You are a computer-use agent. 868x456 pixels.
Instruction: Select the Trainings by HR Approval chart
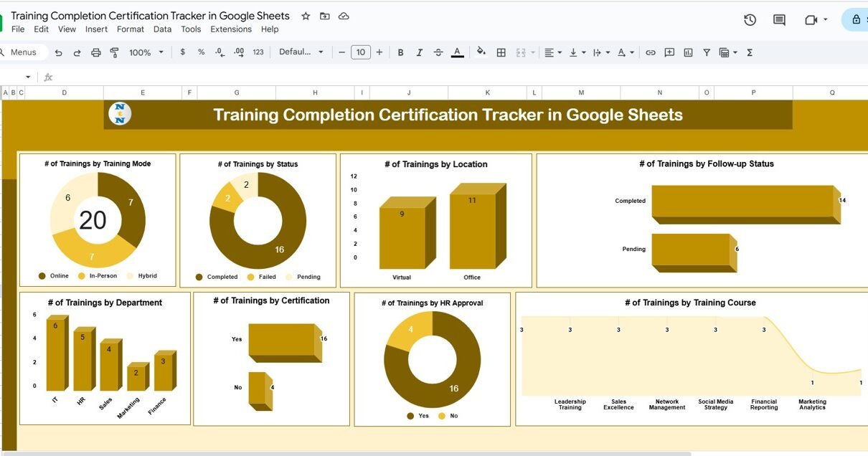tap(432, 359)
